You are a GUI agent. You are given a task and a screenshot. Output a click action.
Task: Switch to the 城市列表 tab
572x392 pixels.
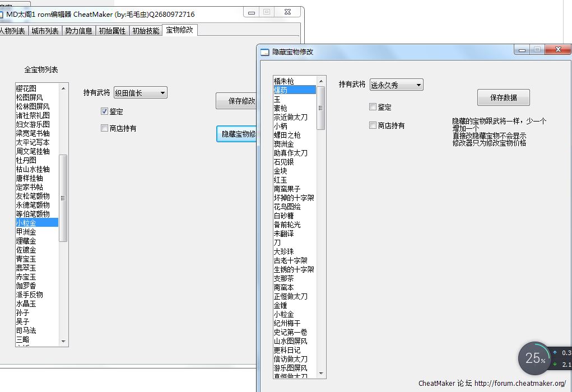tap(45, 31)
